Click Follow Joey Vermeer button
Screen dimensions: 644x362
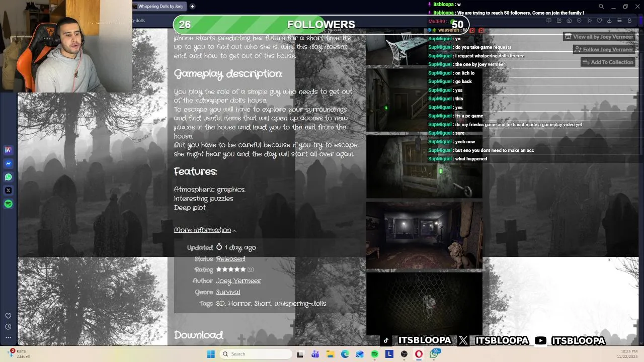point(604,49)
